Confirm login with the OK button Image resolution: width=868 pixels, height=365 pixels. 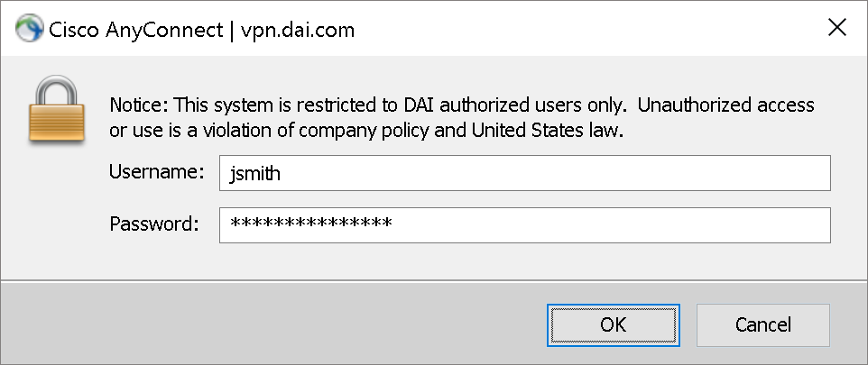(614, 325)
